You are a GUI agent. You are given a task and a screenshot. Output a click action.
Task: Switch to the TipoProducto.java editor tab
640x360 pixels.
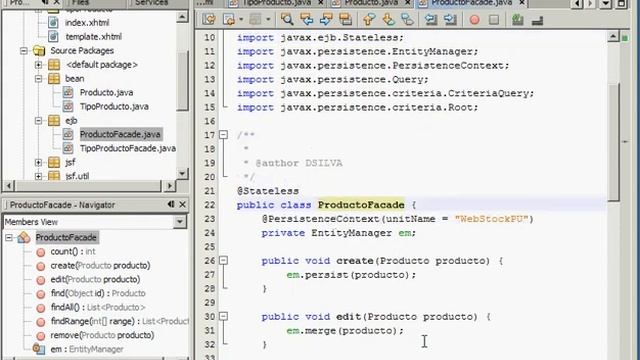pyautogui.click(x=278, y=3)
